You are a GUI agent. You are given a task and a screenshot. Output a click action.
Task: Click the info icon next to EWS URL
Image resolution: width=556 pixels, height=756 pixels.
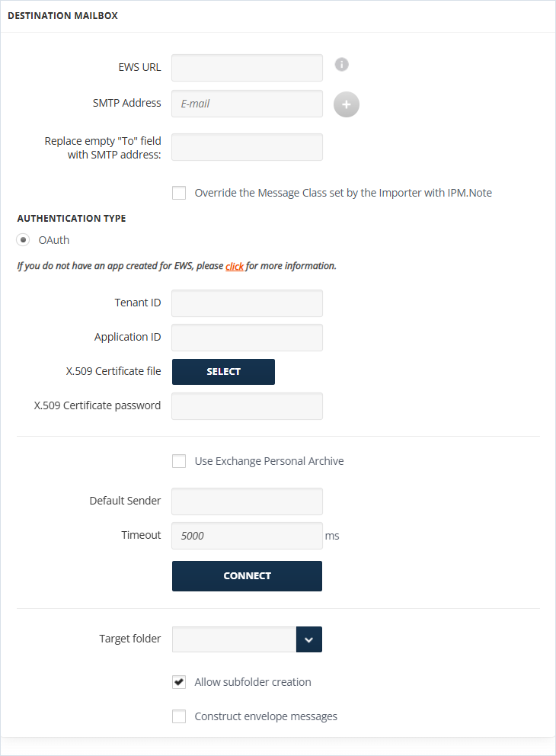point(342,64)
